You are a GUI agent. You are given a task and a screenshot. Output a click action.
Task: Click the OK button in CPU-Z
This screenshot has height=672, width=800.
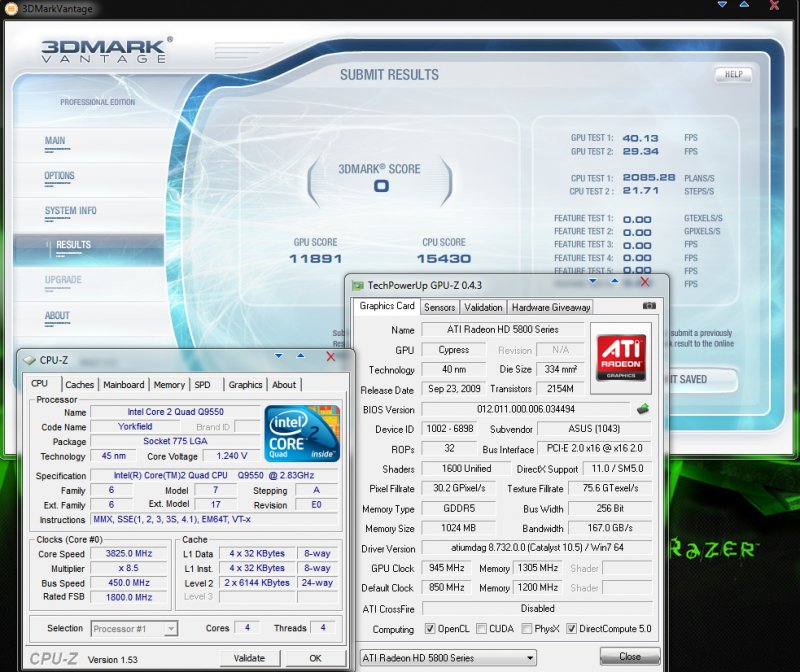(315, 658)
